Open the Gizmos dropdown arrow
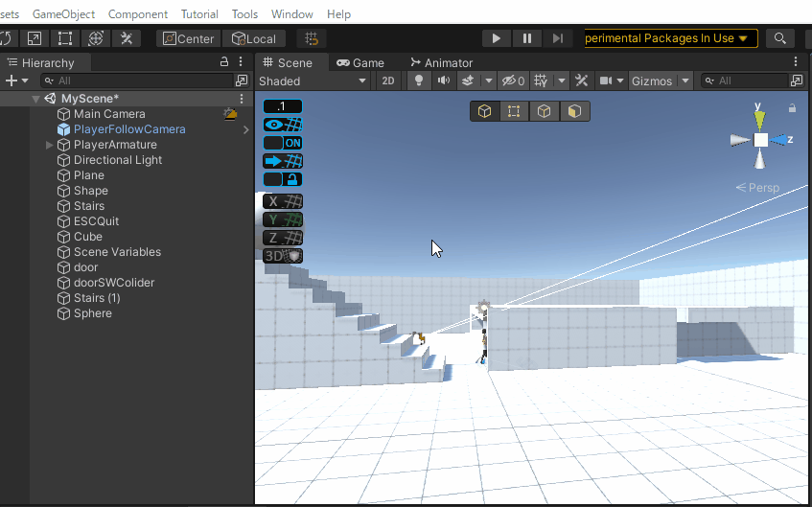Screen dimensions: 812x507 pyautogui.click(x=684, y=81)
